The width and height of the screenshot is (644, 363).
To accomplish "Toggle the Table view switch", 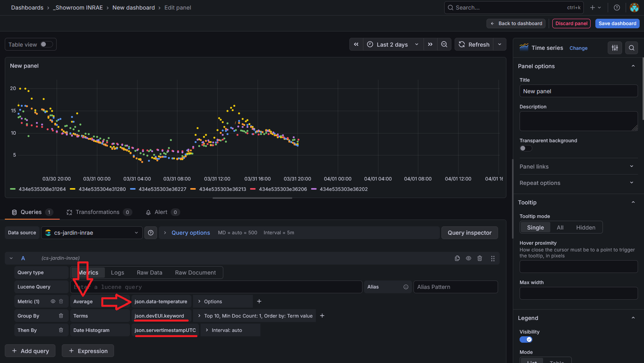I will click(x=46, y=44).
